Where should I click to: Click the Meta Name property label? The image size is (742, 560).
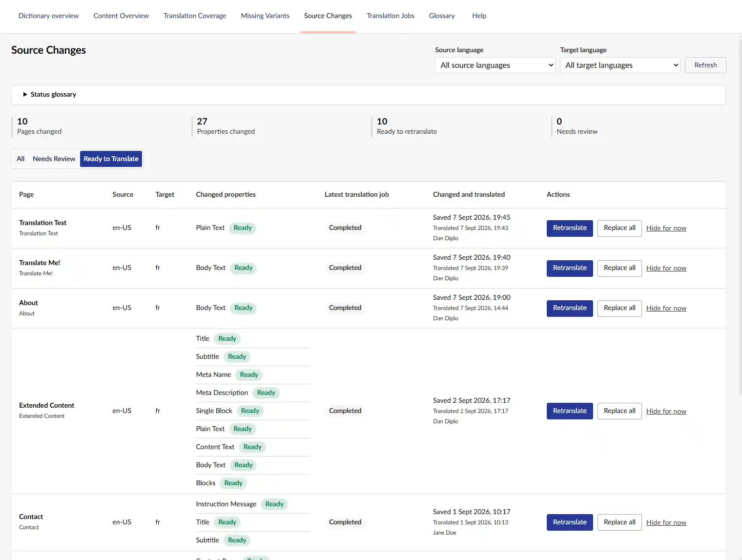tap(213, 375)
